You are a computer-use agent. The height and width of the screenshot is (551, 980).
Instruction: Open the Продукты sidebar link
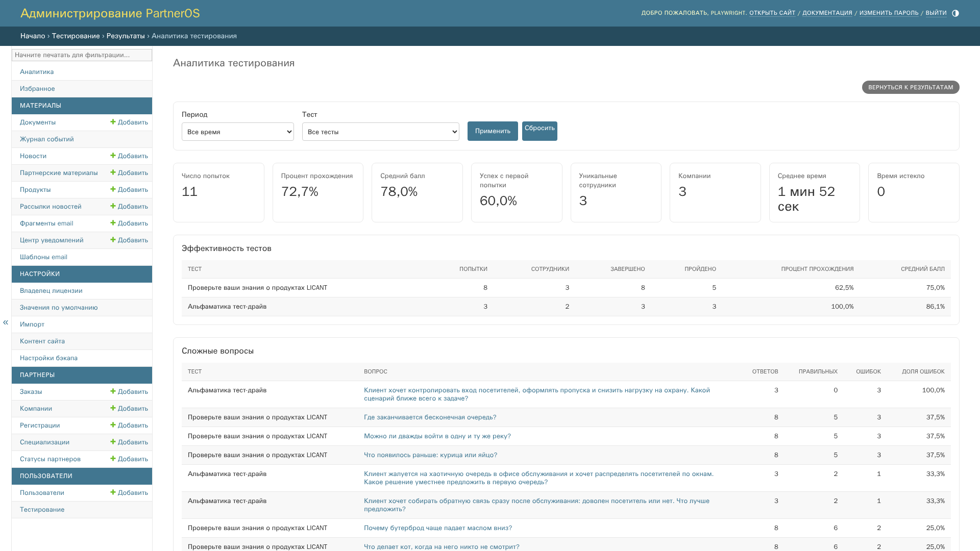35,190
